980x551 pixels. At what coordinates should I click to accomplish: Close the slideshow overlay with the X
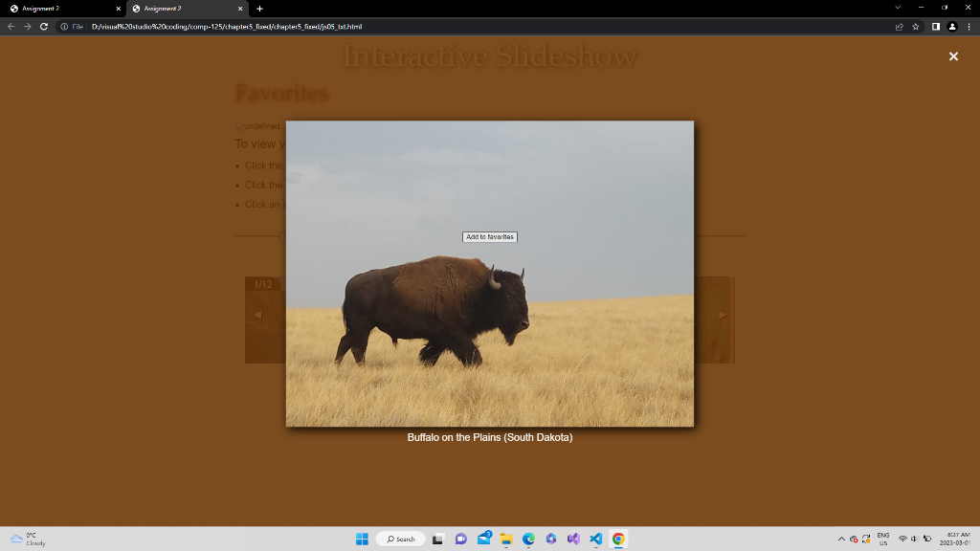point(953,56)
